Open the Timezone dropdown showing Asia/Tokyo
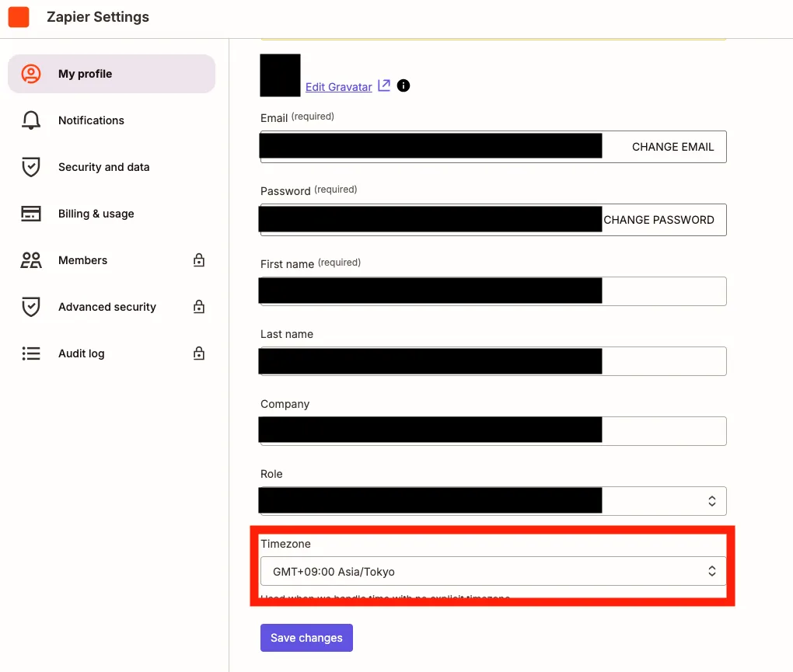793x672 pixels. click(x=493, y=571)
